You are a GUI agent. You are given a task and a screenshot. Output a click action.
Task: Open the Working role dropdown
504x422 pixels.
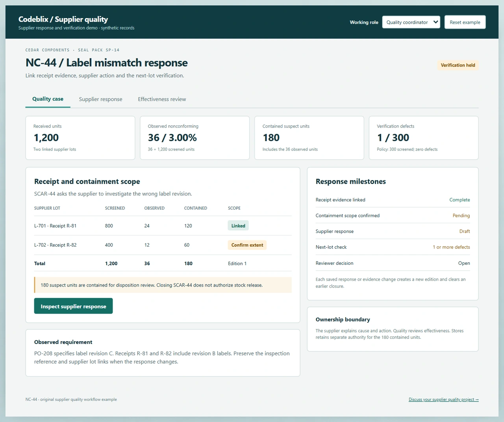pyautogui.click(x=411, y=22)
